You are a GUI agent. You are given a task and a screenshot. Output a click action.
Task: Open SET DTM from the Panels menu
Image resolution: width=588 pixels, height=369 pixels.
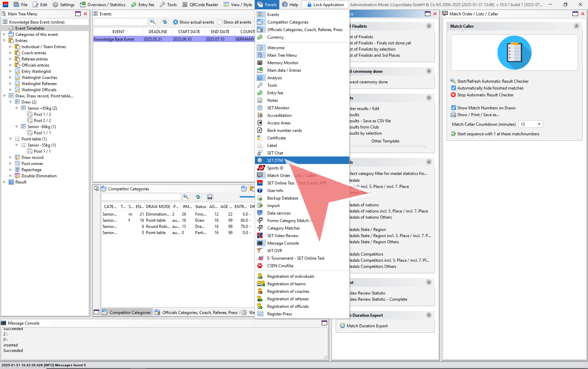click(x=275, y=160)
